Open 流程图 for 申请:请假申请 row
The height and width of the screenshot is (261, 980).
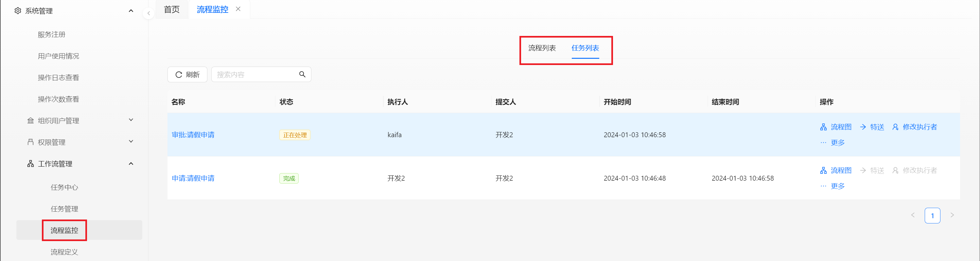(836, 170)
